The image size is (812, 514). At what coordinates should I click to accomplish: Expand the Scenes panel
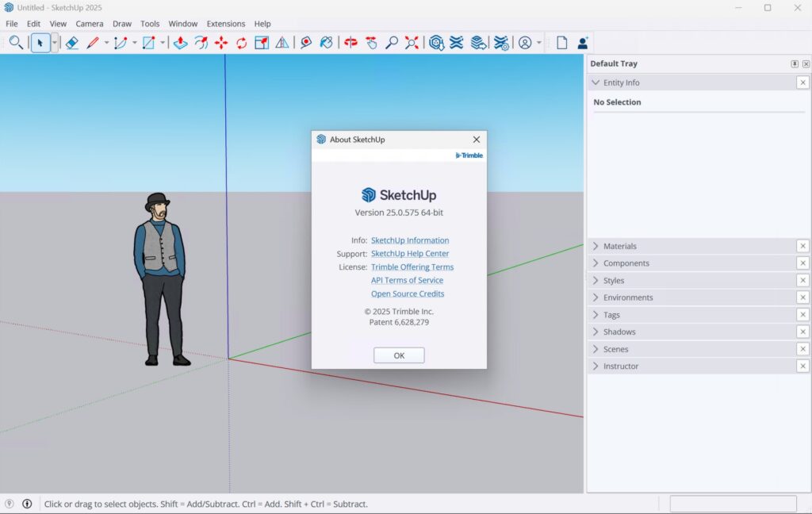coord(596,349)
